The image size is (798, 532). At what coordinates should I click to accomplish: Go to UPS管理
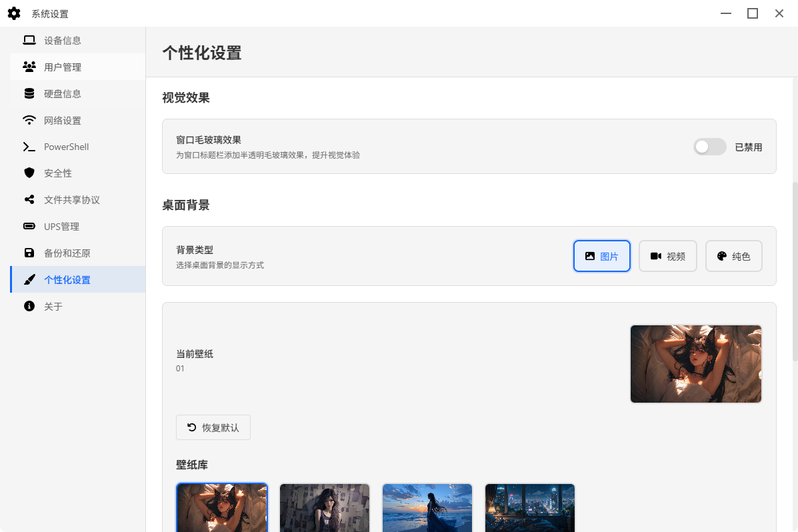tap(78, 226)
